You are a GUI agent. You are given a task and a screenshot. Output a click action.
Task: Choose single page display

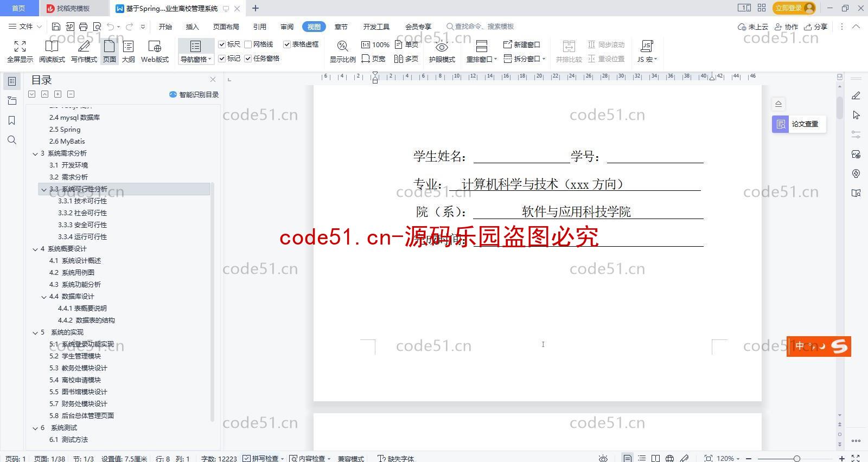coord(407,44)
